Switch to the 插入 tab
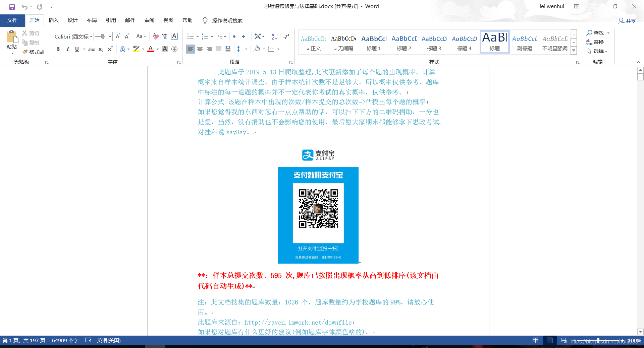 [x=53, y=20]
